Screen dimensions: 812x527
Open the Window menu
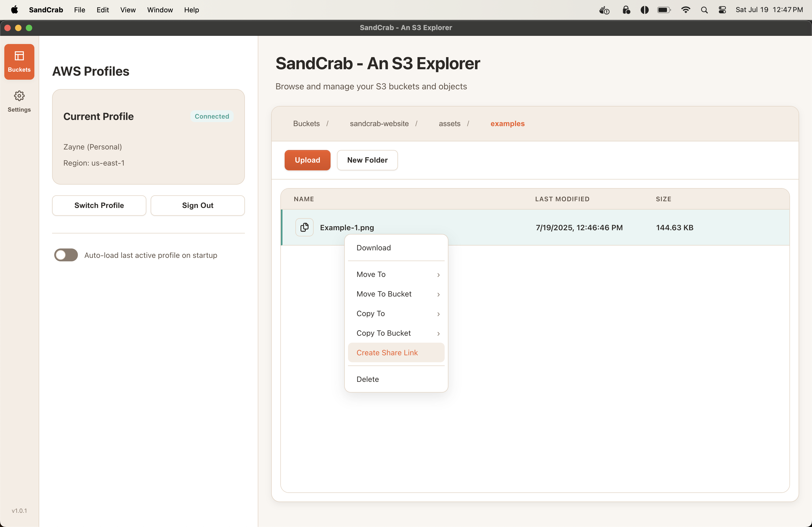coord(160,10)
